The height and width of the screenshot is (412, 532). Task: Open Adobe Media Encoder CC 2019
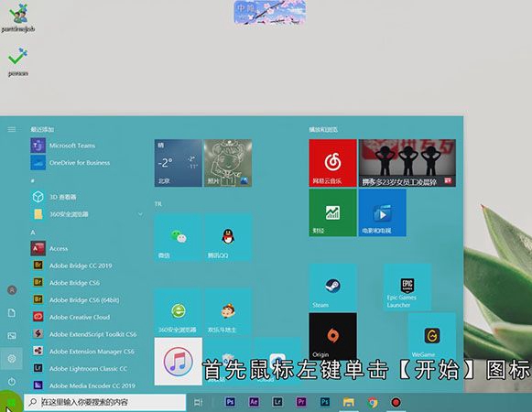click(x=83, y=385)
